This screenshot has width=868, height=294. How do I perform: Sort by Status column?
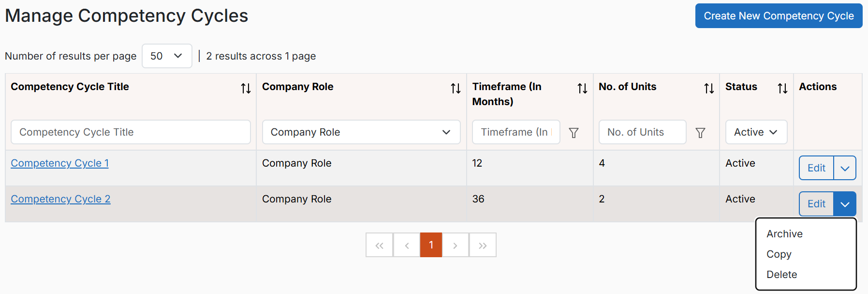(x=782, y=88)
